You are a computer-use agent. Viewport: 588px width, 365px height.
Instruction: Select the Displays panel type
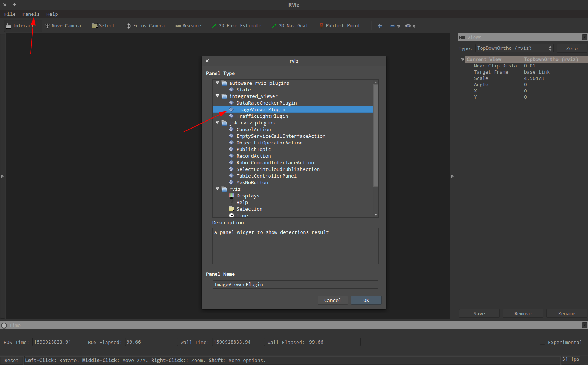[x=248, y=196]
